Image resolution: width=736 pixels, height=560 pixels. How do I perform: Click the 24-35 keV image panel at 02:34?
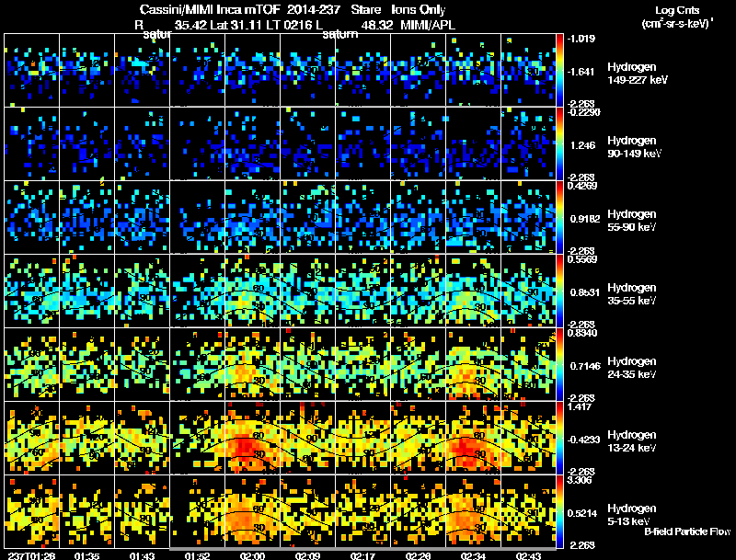coord(473,364)
